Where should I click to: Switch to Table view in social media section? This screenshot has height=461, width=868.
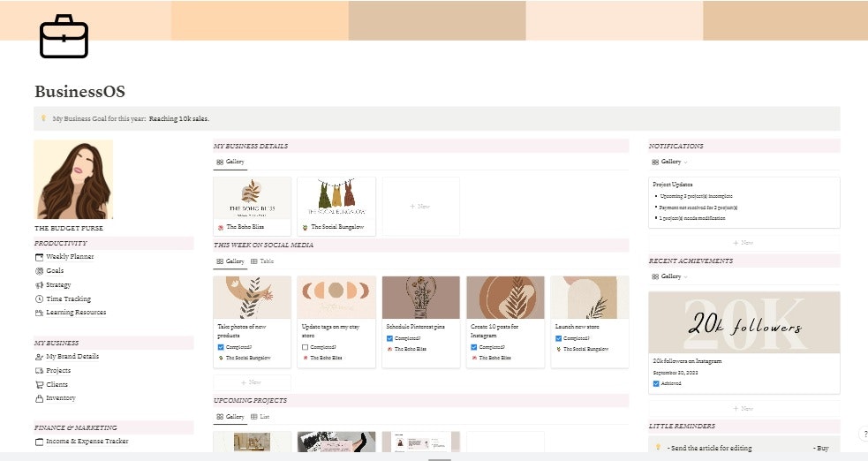(x=262, y=261)
